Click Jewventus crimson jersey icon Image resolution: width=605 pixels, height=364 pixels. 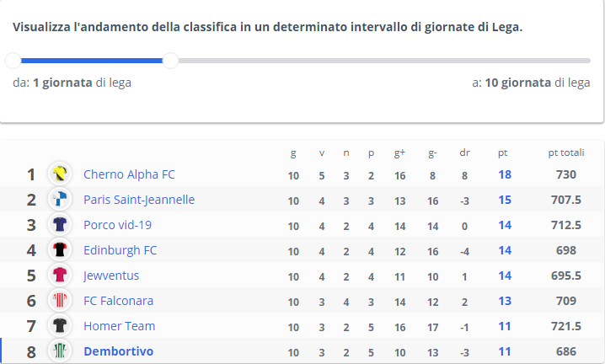pos(60,276)
